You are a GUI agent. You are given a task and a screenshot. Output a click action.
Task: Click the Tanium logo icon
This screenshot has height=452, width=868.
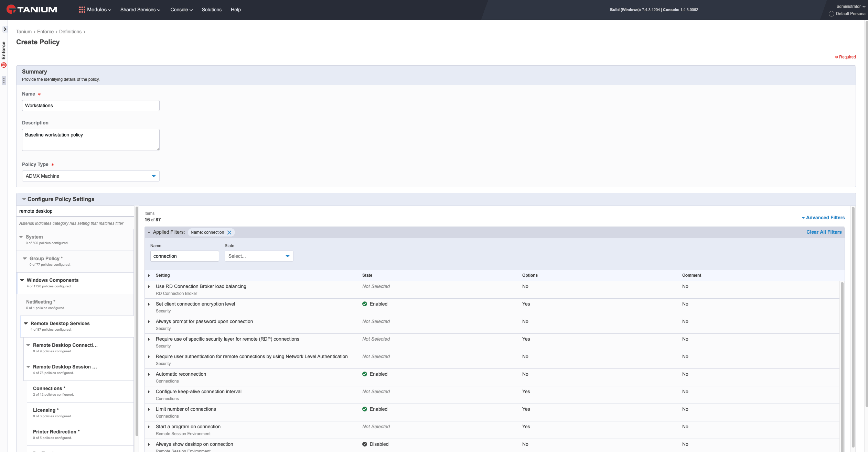11,9
